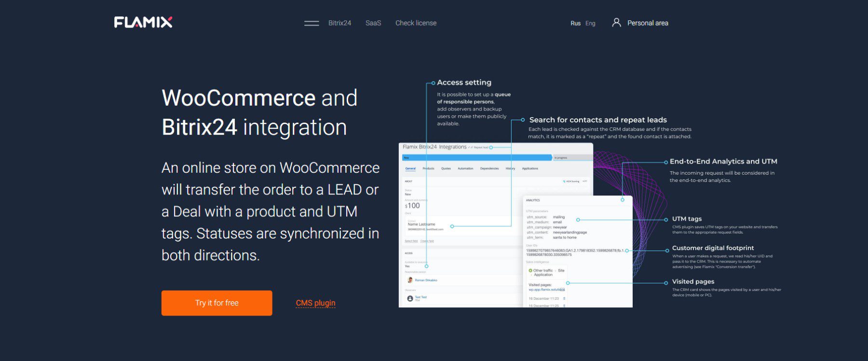
Task: Click the ANALYTICS panel title in the mockup
Action: coord(533,200)
